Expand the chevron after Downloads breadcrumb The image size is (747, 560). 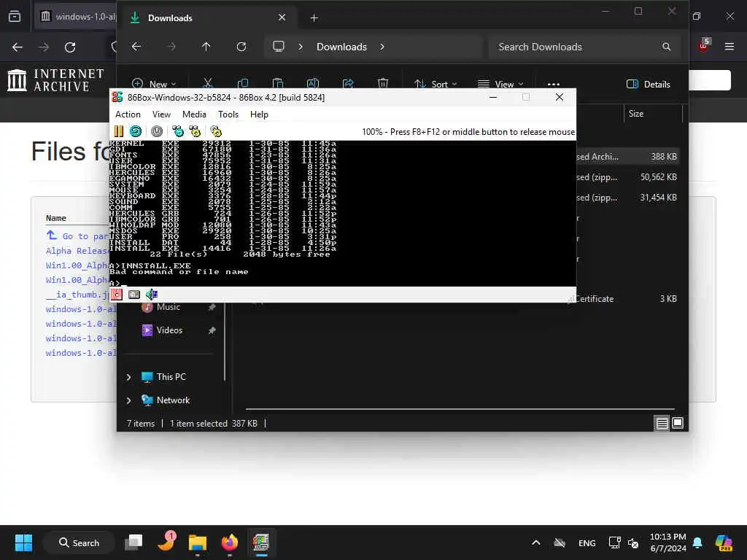[x=382, y=47]
